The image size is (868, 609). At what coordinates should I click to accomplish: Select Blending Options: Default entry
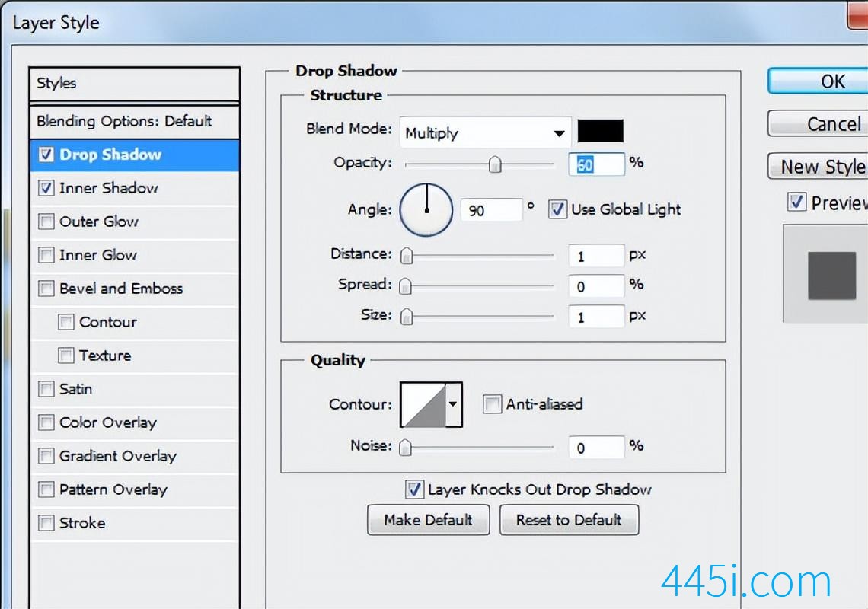coord(135,121)
